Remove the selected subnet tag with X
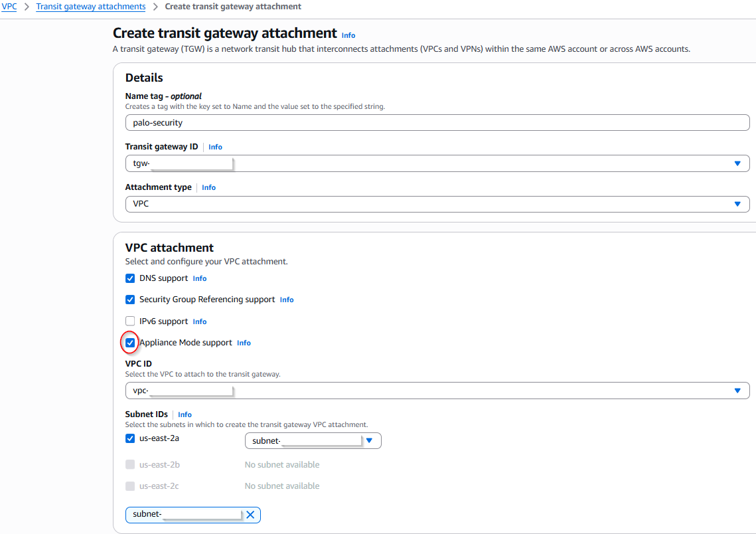The width and height of the screenshot is (756, 534). [x=250, y=514]
